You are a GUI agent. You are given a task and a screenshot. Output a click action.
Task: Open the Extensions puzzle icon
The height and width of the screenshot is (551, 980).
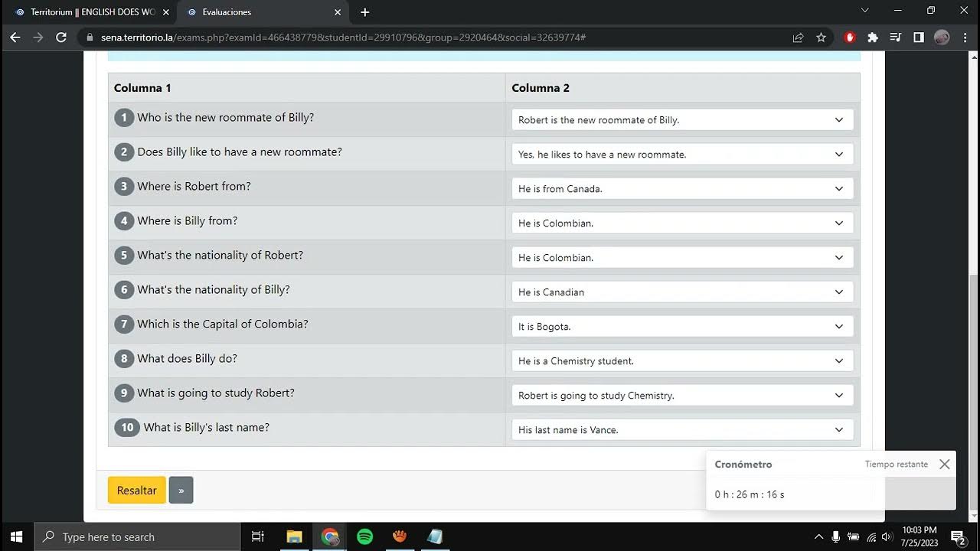[873, 37]
